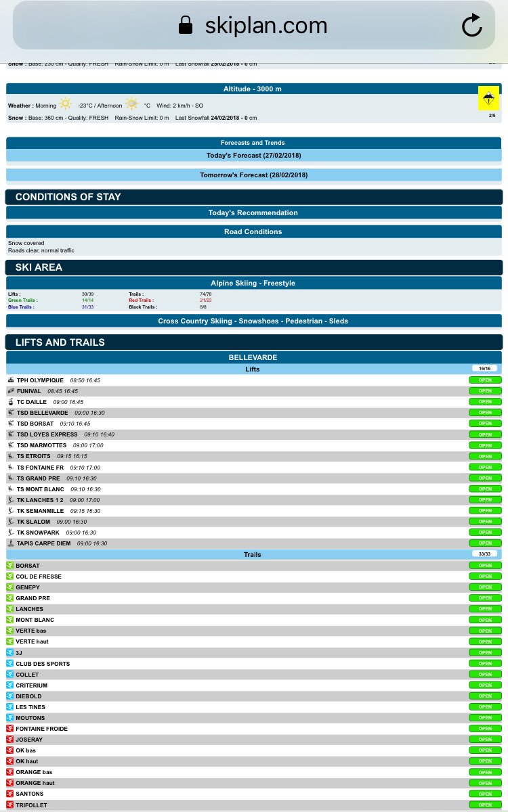Click the Roads clear, normal traffic text
Screen dimensions: 508x812
[41, 250]
